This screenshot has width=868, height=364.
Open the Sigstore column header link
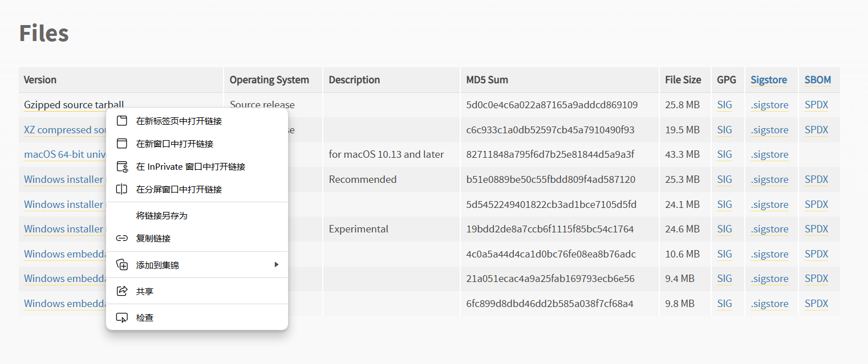point(768,80)
